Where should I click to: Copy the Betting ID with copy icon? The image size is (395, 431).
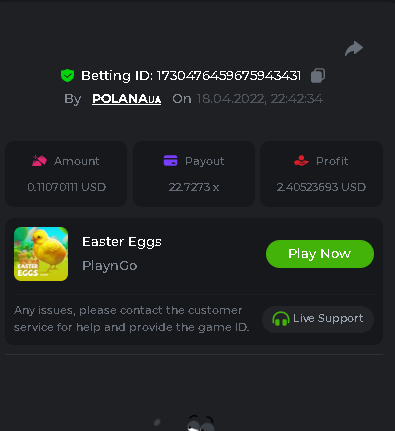click(x=318, y=75)
